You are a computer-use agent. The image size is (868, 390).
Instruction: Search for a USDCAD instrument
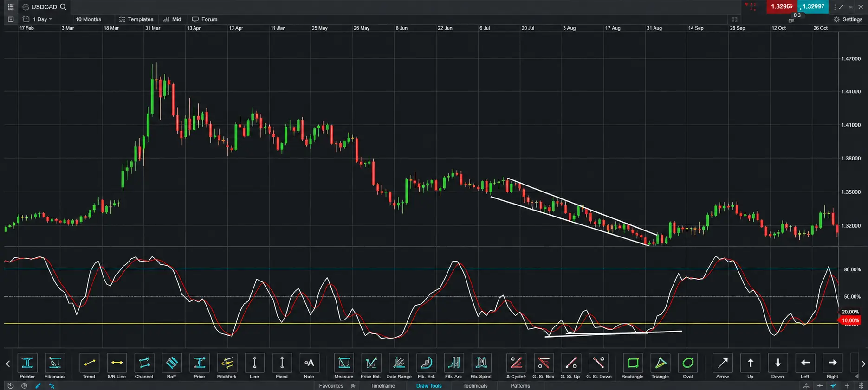coord(63,7)
